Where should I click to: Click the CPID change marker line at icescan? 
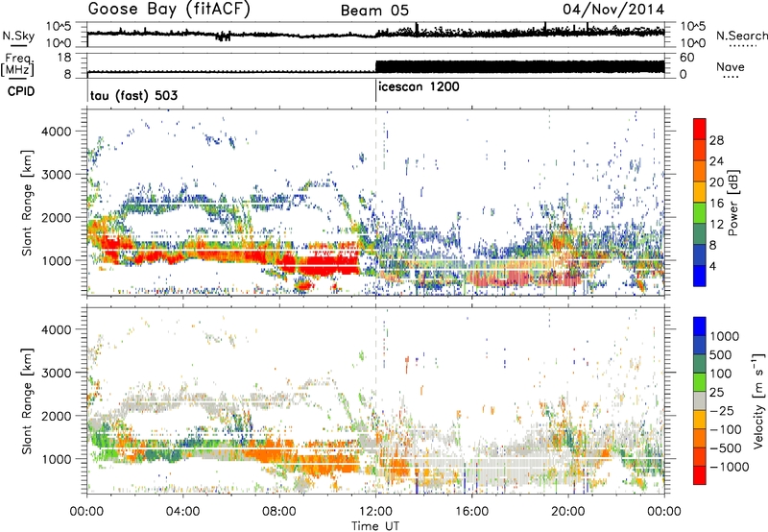click(375, 90)
